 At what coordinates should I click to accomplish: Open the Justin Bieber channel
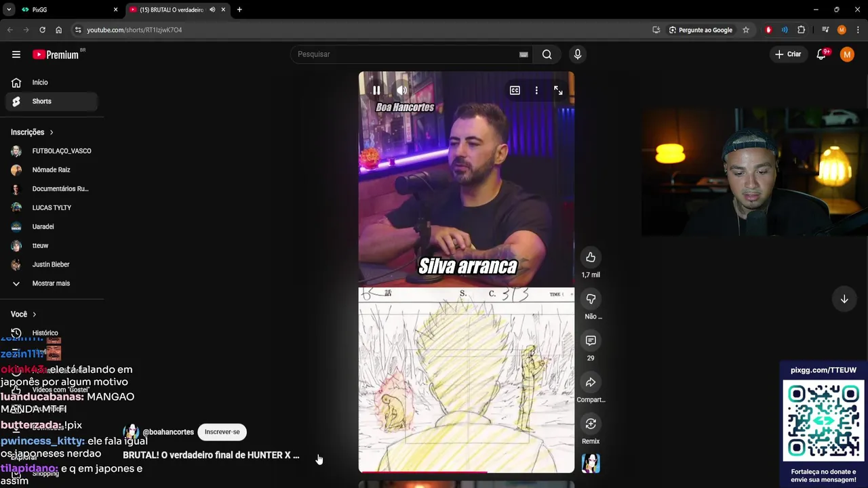click(52, 264)
